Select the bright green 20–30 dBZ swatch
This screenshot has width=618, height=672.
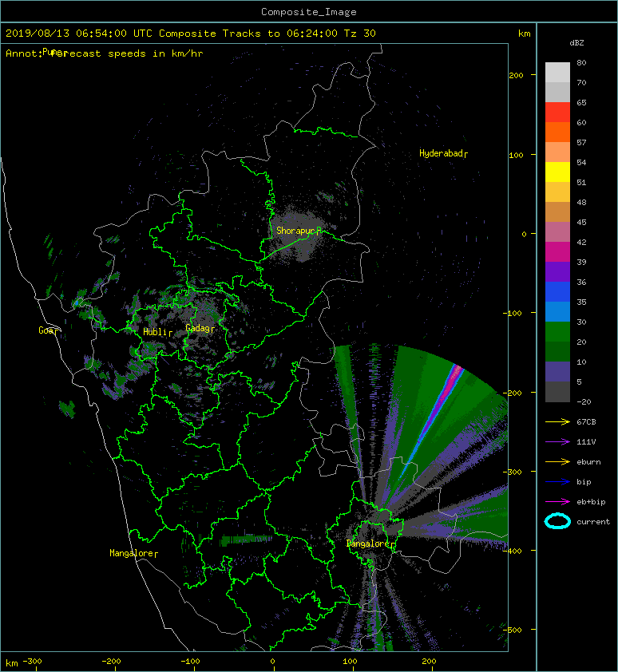tap(557, 332)
